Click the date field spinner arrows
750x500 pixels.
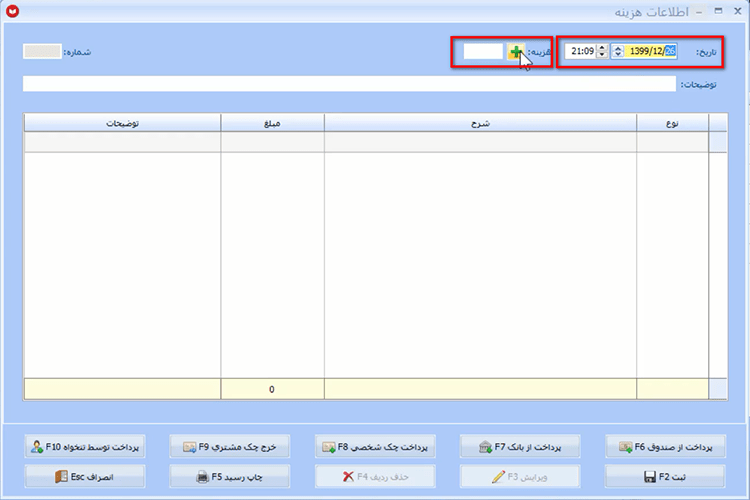618,51
